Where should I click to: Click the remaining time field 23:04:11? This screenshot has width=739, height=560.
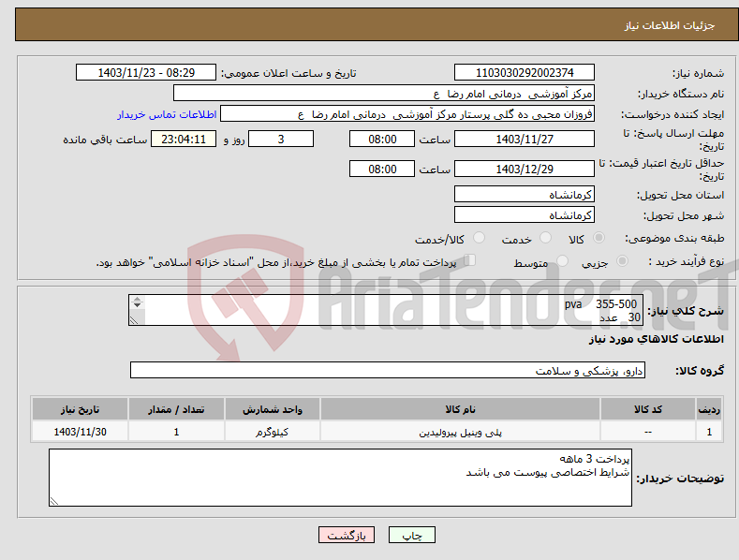[184, 139]
